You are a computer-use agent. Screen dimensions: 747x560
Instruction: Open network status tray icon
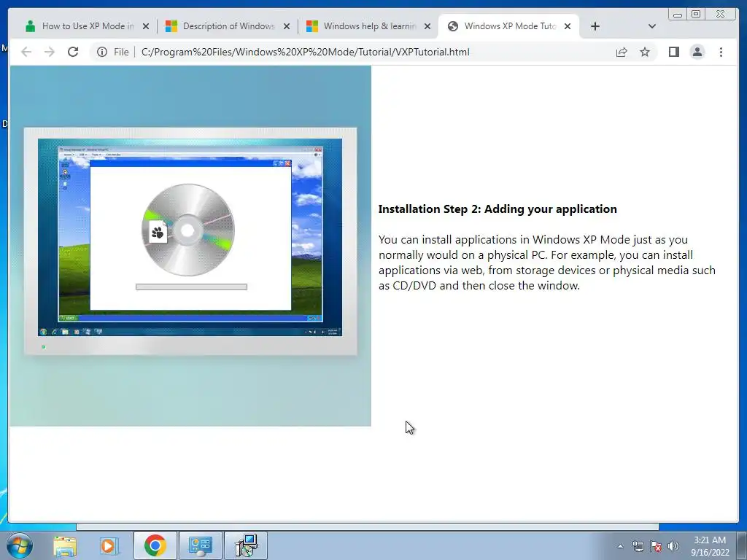[638, 547]
